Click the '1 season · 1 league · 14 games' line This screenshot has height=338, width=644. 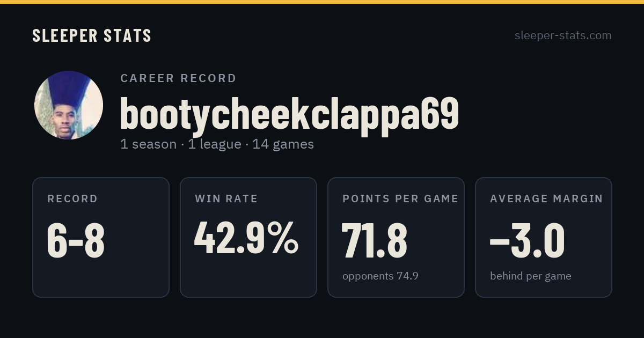coord(217,144)
